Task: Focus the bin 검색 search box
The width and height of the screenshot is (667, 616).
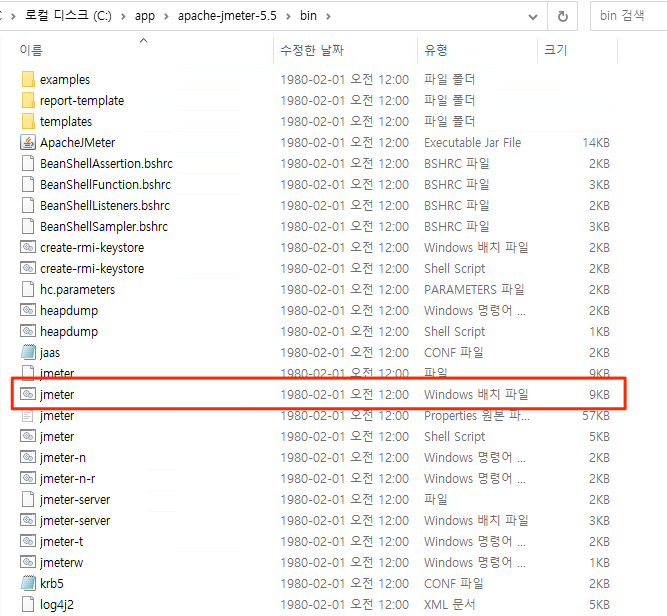Action: click(x=629, y=16)
